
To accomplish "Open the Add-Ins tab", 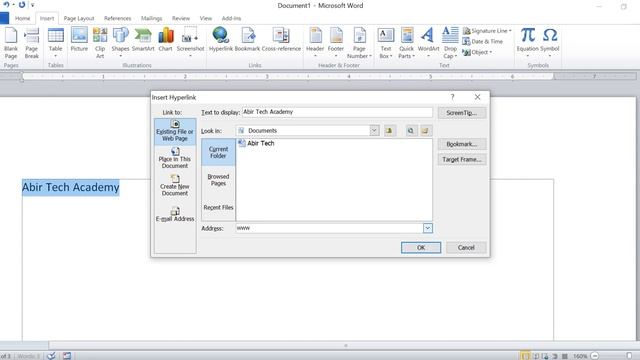I will click(x=231, y=18).
